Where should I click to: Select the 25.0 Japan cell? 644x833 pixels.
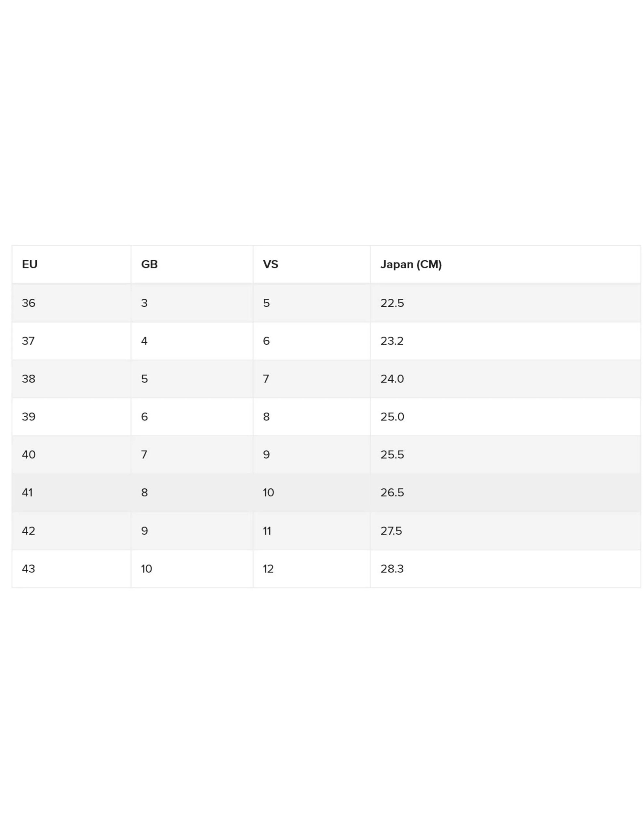tap(505, 416)
